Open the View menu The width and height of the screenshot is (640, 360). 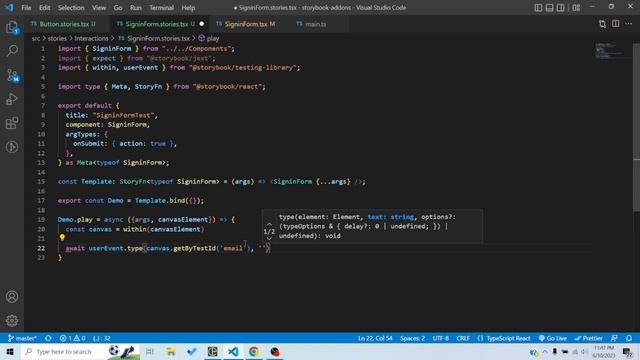pyautogui.click(x=99, y=8)
